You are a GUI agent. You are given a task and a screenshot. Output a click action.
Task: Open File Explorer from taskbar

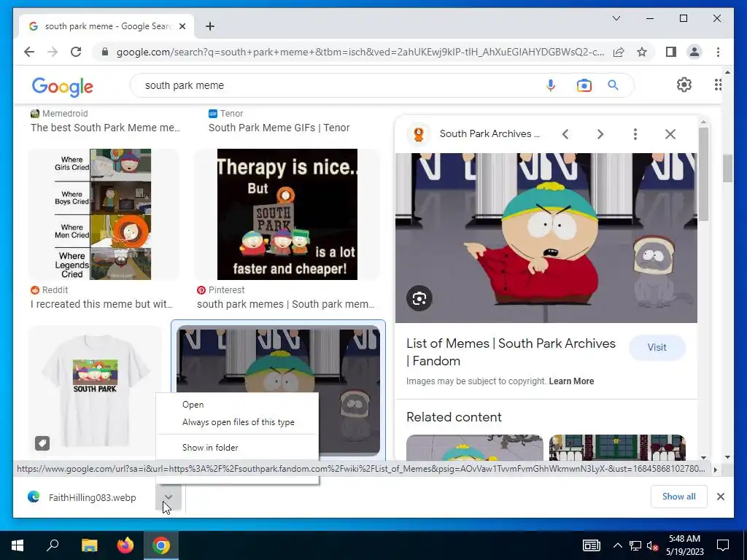tap(89, 545)
